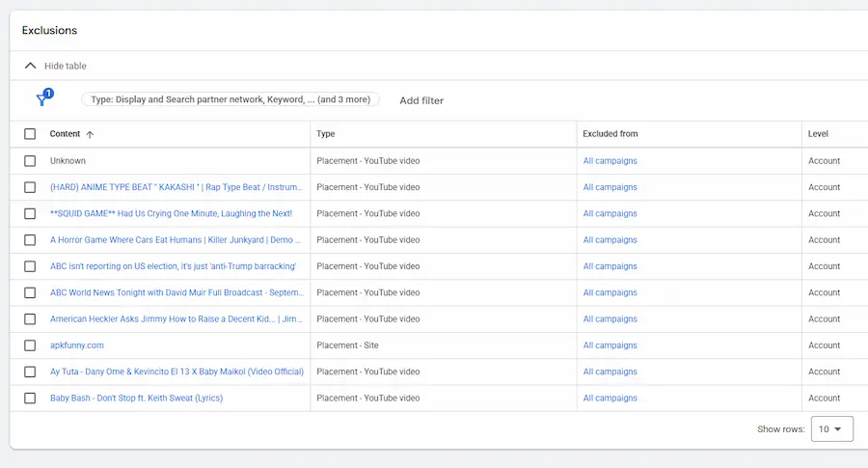Open ABC World News Tonight link
The height and width of the screenshot is (468, 868).
[177, 292]
